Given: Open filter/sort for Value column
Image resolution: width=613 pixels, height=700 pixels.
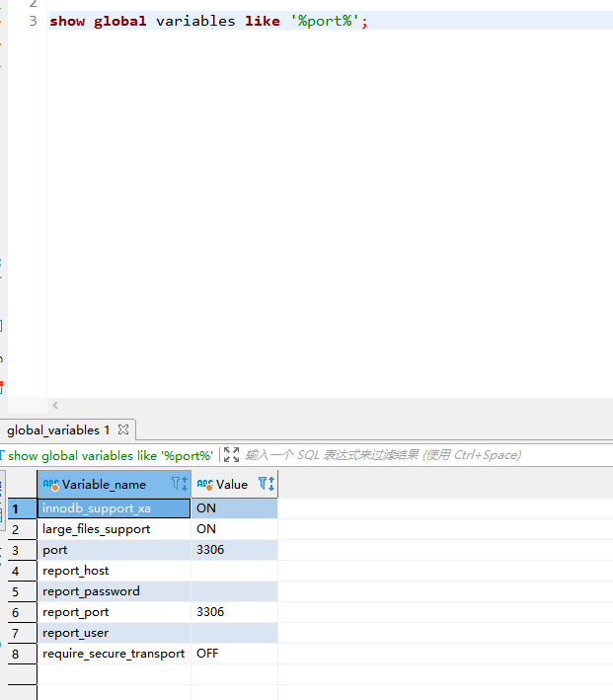Looking at the screenshot, I should coord(267,484).
